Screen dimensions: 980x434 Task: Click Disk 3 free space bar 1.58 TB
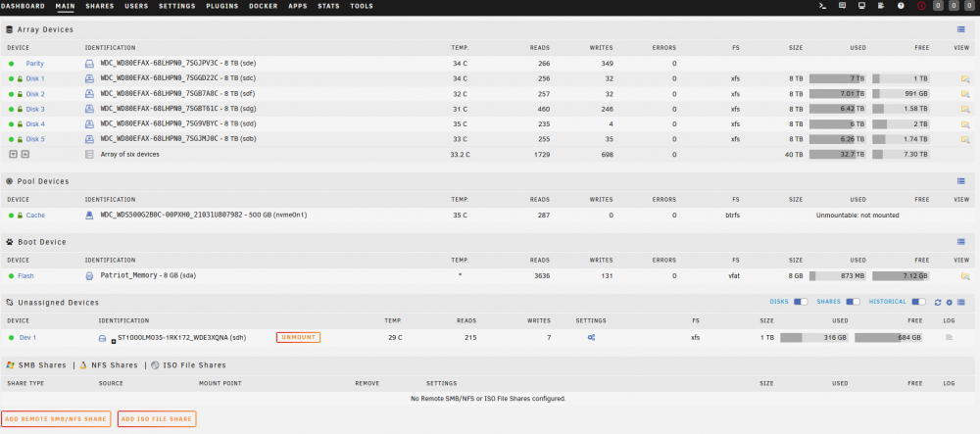coord(901,110)
